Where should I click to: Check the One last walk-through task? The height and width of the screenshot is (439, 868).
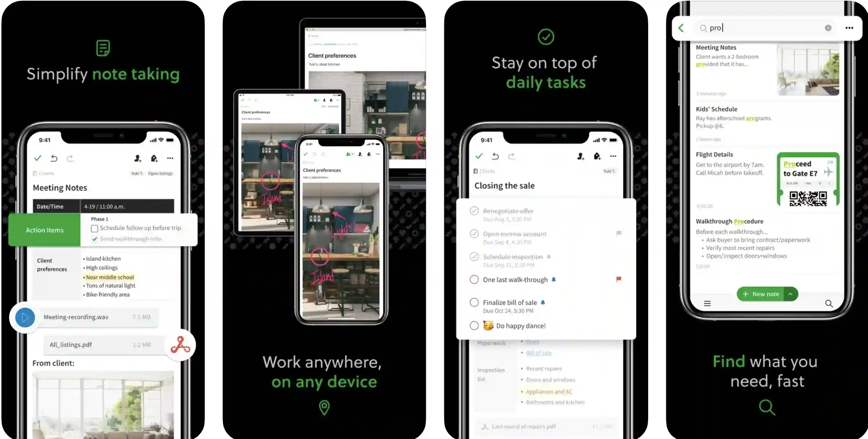click(473, 279)
